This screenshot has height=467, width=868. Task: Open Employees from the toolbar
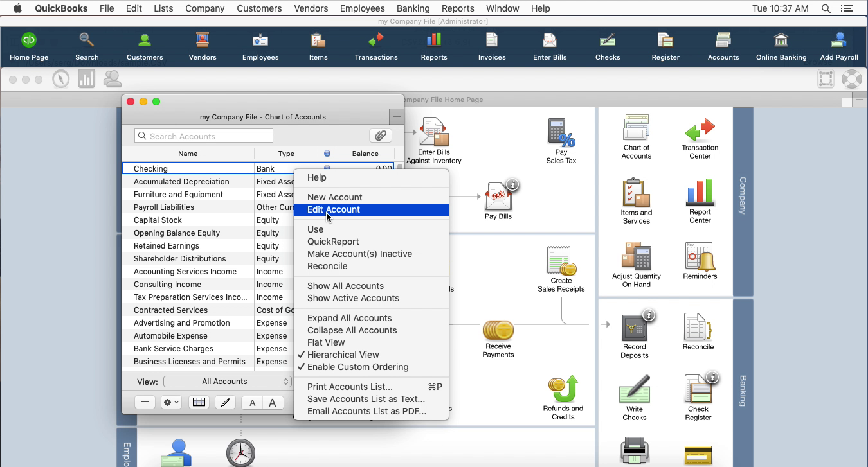pyautogui.click(x=260, y=46)
